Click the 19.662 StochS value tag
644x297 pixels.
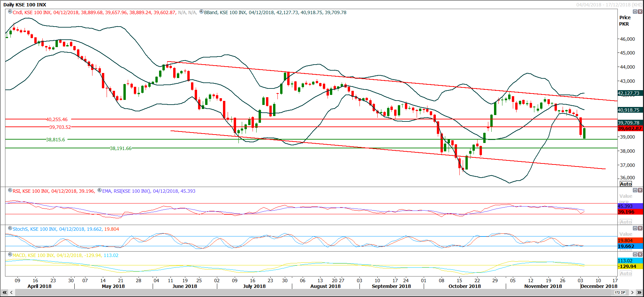[x=630, y=246]
